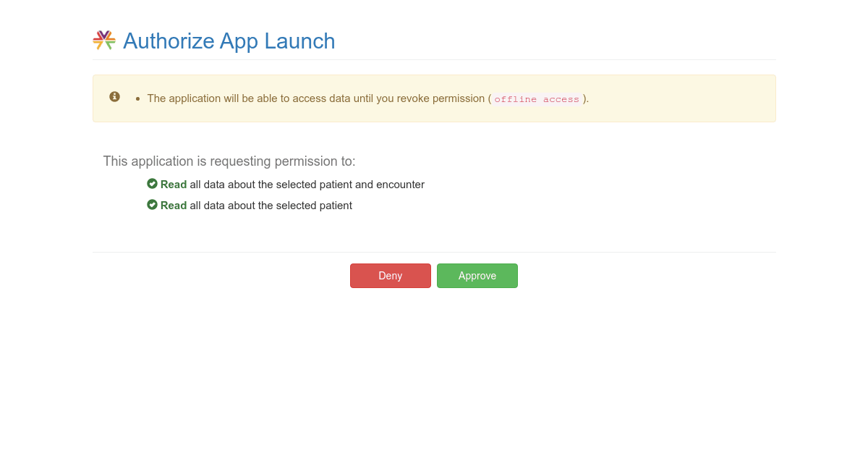Viewport: 868px width, 456px height.
Task: Click the "Authorize App Launch" page title
Action: (x=229, y=41)
